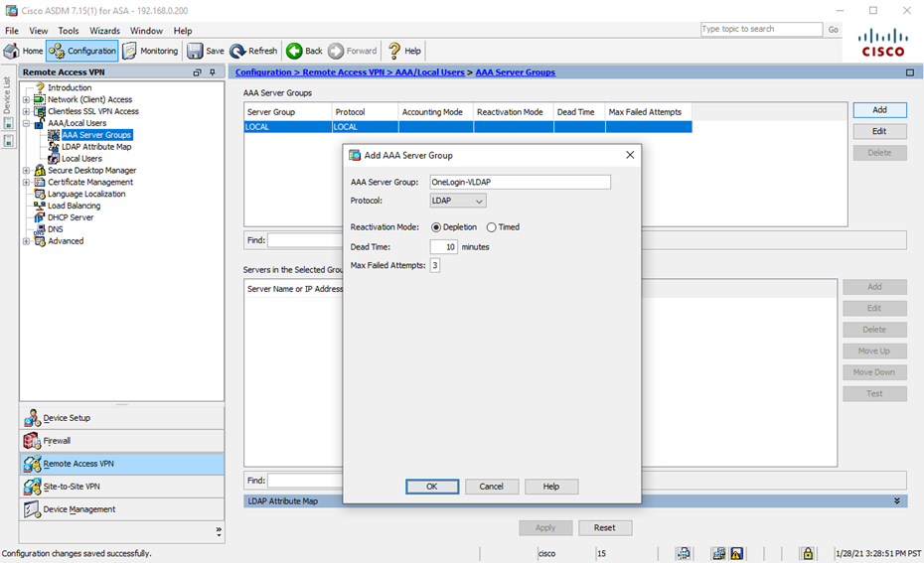Click the Cisco logo

click(882, 43)
